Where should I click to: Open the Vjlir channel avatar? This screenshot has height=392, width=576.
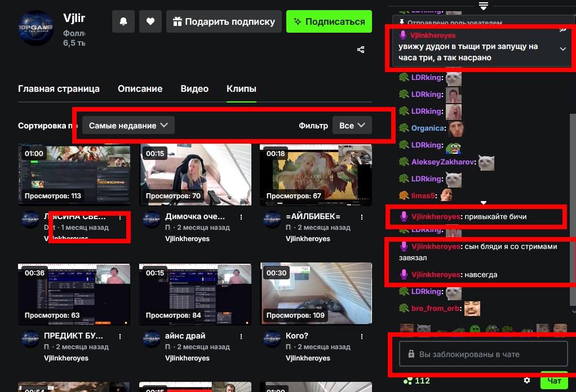tap(36, 28)
